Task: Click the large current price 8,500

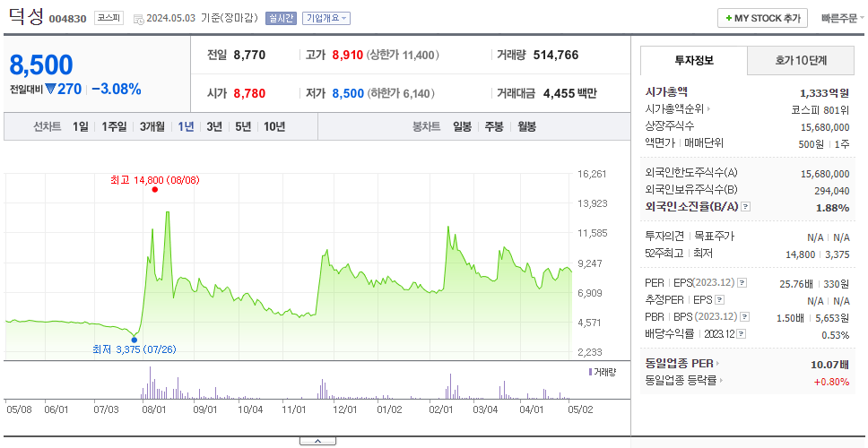Action: pyautogui.click(x=41, y=65)
